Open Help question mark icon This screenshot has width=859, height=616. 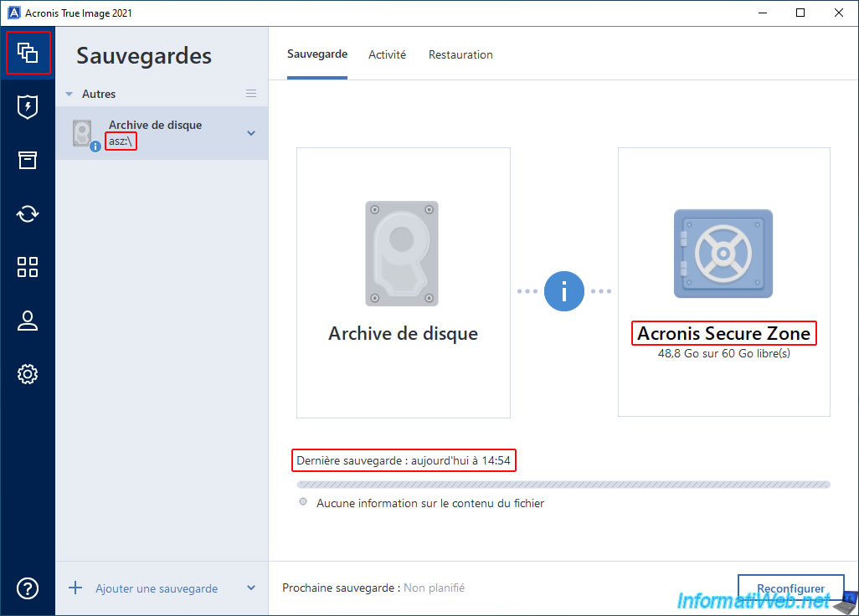click(x=28, y=588)
